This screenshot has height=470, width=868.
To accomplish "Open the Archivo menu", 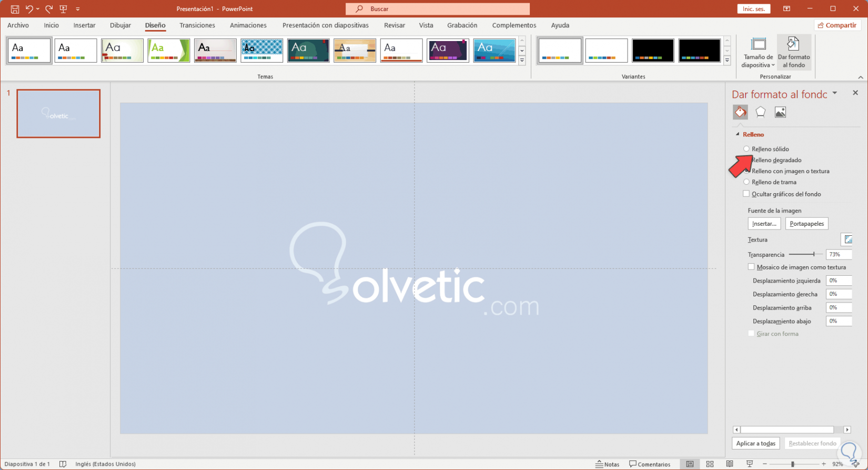I will (x=18, y=25).
